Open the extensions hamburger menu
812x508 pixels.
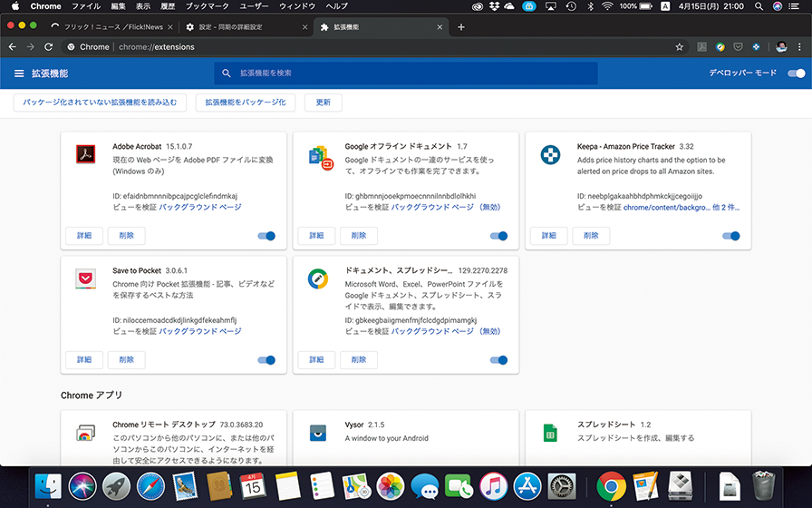(19, 73)
